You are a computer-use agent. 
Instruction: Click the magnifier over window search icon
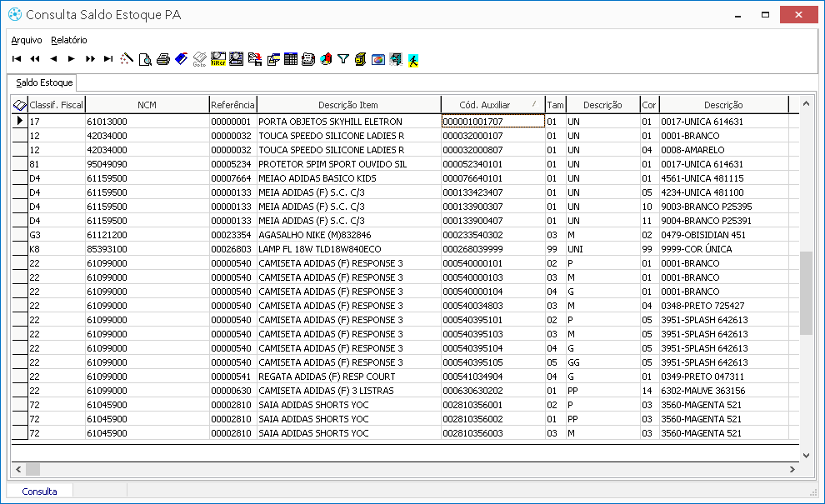236,59
